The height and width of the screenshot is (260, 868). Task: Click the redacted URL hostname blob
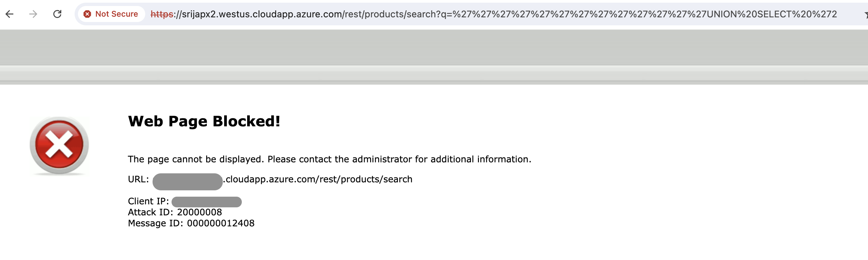tap(187, 182)
